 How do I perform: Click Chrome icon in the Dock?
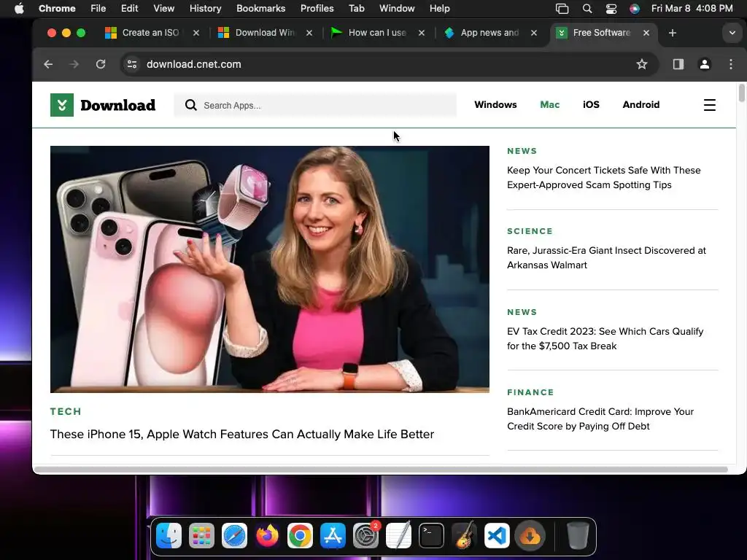(x=300, y=536)
